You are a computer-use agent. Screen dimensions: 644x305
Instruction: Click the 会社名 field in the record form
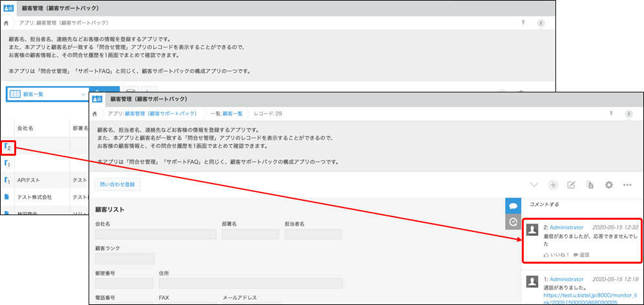(156, 235)
